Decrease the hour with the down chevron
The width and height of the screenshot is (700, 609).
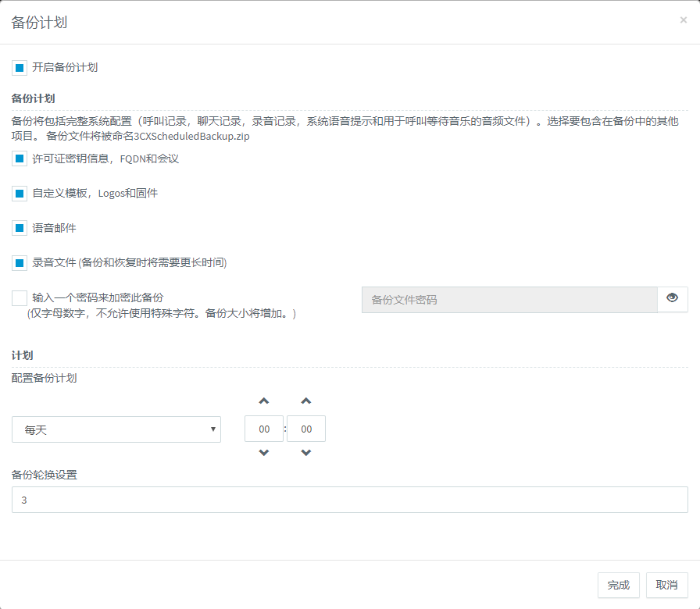[x=264, y=452]
